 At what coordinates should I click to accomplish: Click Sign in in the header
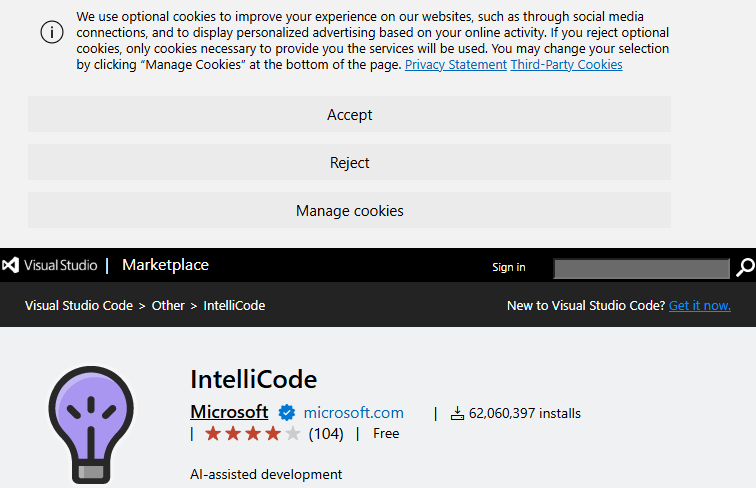[x=509, y=267]
